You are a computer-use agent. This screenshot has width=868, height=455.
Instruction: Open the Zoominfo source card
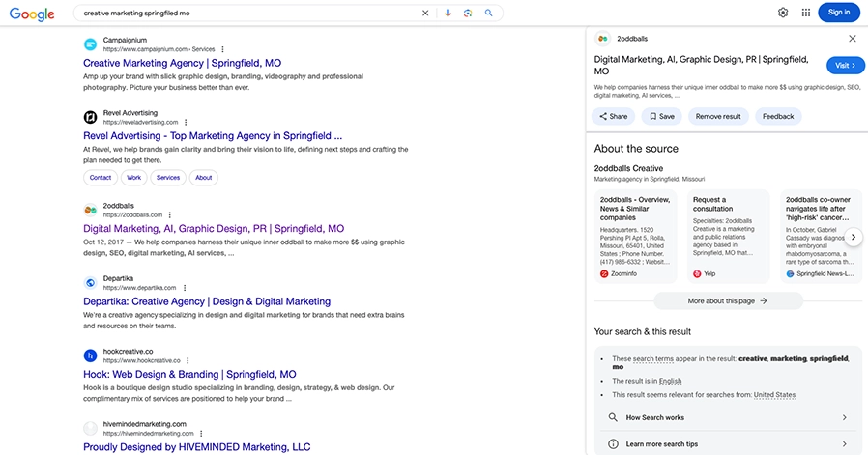point(635,237)
